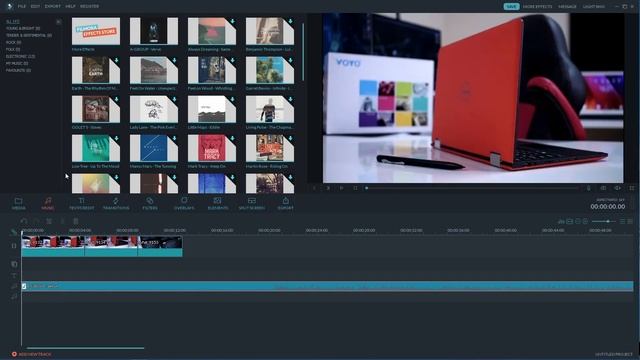The width and height of the screenshot is (640, 360).
Task: Click the timeline zoom slider
Action: coord(604,221)
